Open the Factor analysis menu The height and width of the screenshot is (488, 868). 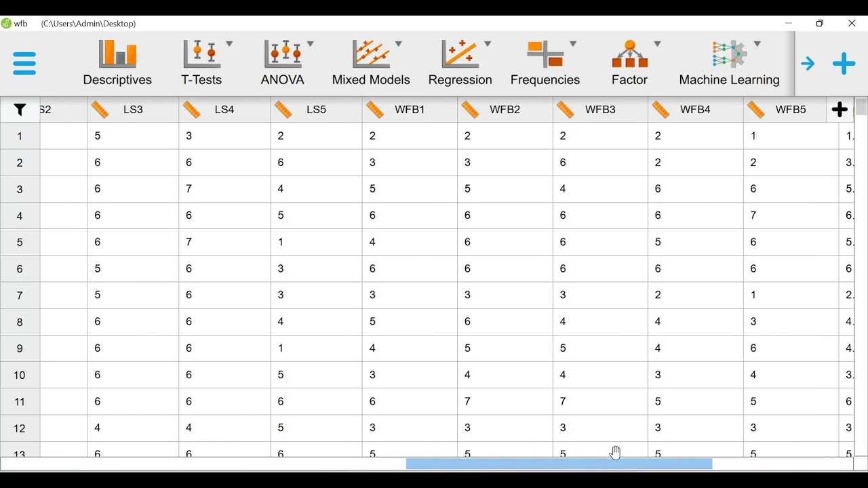click(634, 63)
